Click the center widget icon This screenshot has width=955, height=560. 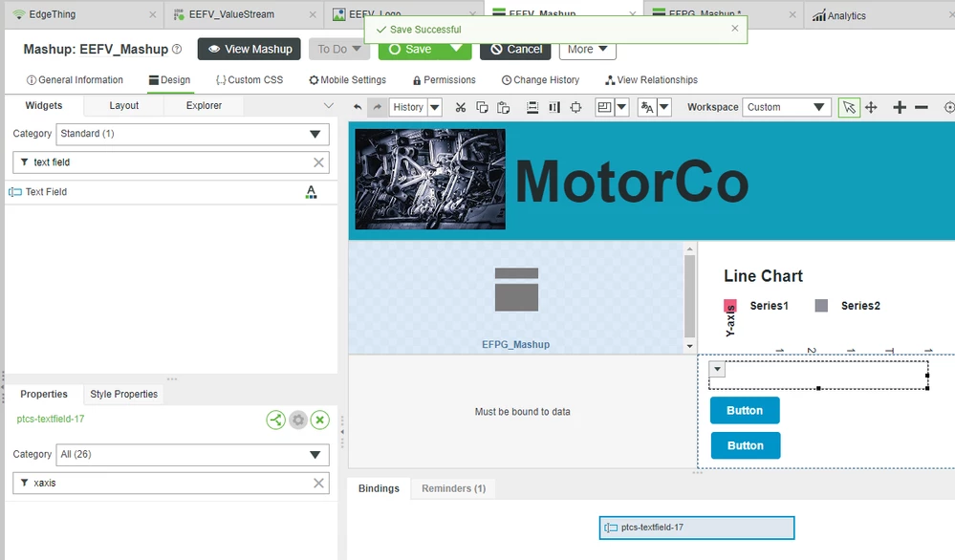click(x=575, y=108)
